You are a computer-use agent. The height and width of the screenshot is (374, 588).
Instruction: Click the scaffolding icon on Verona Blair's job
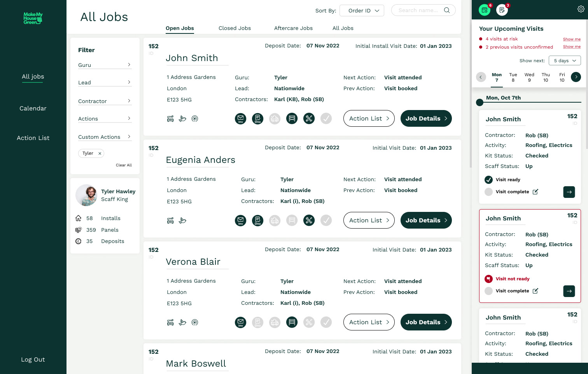(292, 322)
